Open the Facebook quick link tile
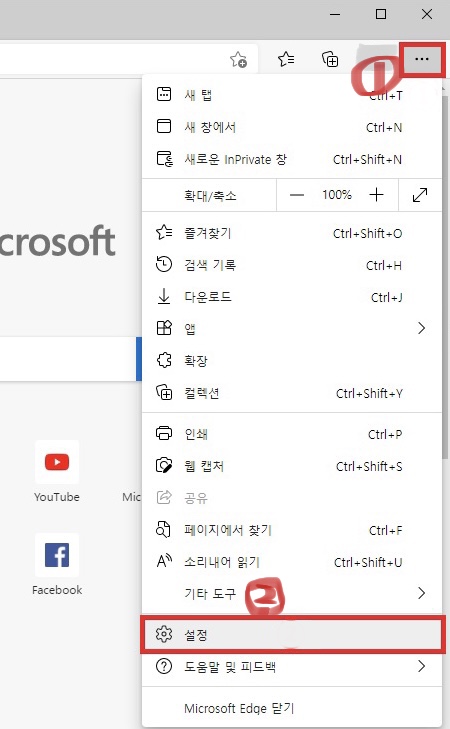The width and height of the screenshot is (450, 729). 57,564
